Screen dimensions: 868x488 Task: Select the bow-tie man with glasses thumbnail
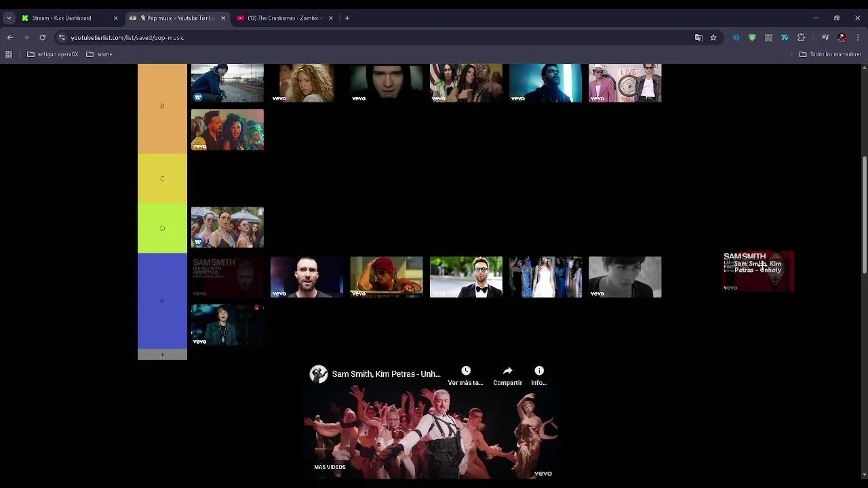click(466, 277)
